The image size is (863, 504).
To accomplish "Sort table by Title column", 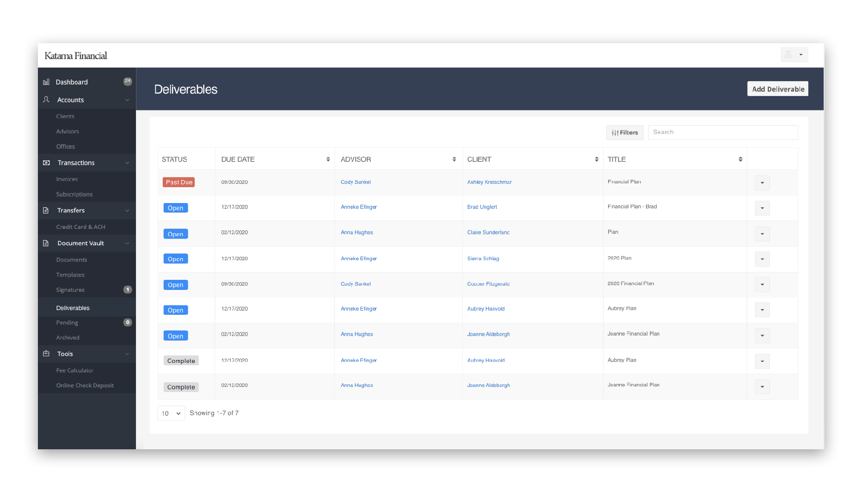I will (741, 159).
